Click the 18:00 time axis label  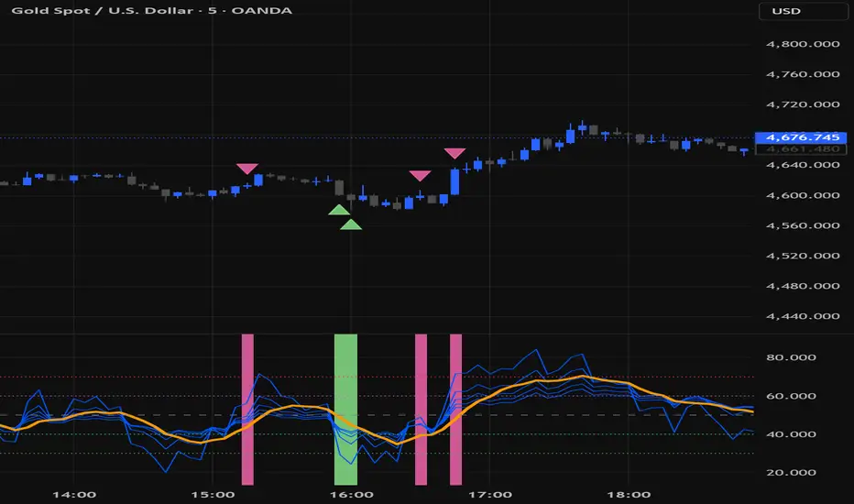pyautogui.click(x=629, y=495)
